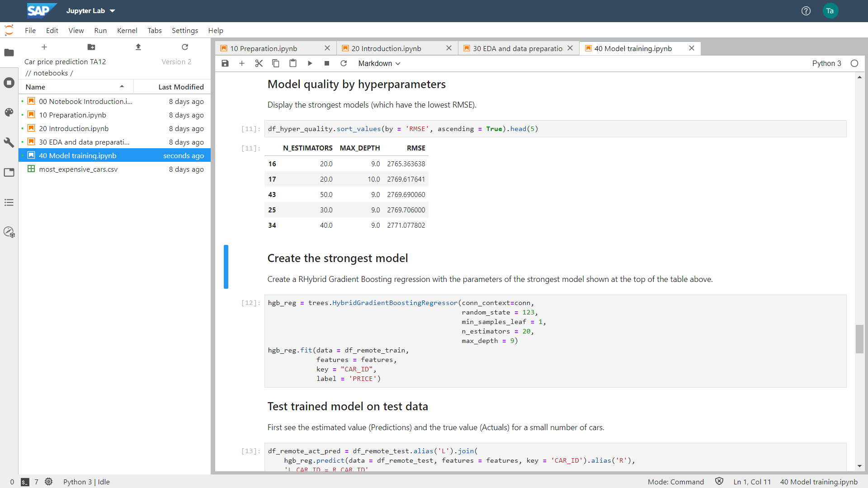Switch to the 20 Introduction.ipynb tab
The width and height of the screenshot is (868, 488).
pos(386,48)
